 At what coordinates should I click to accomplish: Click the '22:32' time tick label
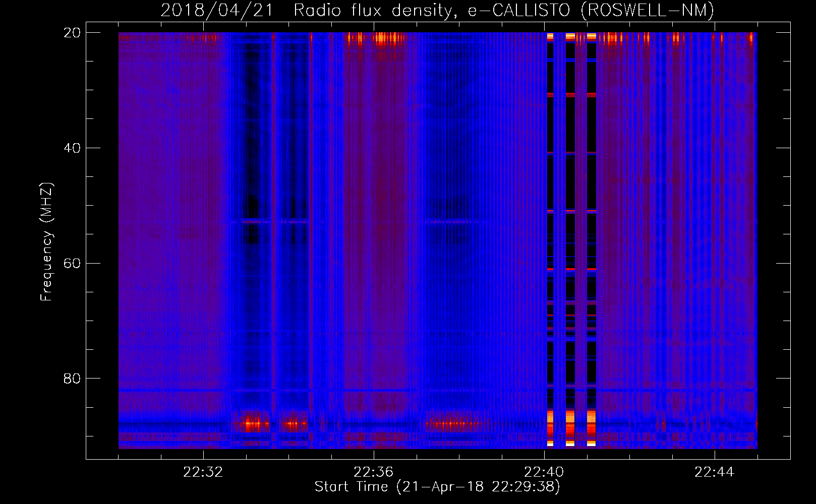pos(203,472)
